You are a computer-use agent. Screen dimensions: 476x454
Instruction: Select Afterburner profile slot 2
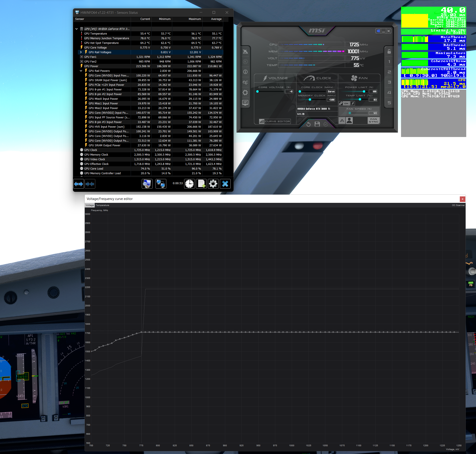click(389, 72)
